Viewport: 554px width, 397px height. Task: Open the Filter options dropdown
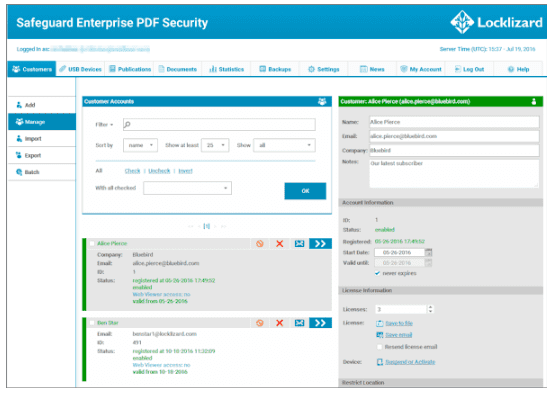[104, 125]
